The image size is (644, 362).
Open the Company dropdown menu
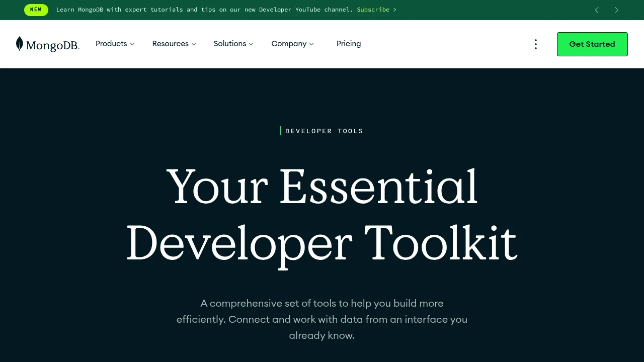coord(293,44)
